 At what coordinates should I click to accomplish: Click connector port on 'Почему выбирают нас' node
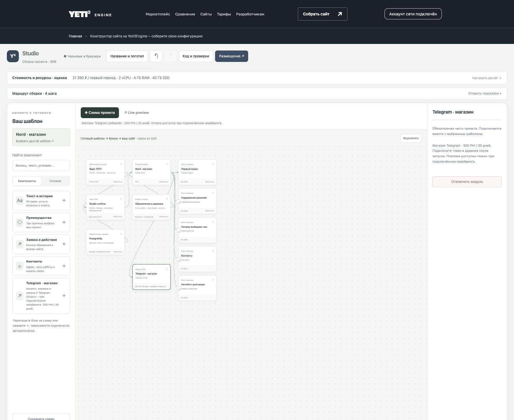click(x=179, y=231)
